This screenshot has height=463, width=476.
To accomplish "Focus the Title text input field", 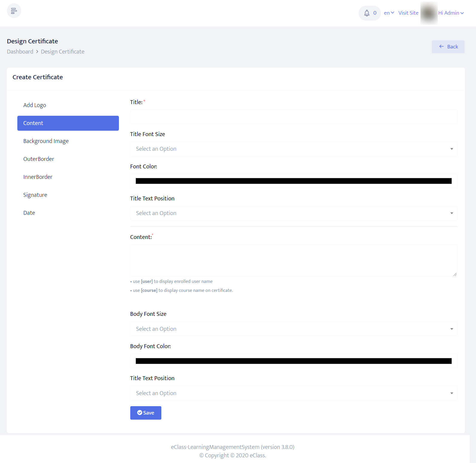I will click(x=293, y=117).
